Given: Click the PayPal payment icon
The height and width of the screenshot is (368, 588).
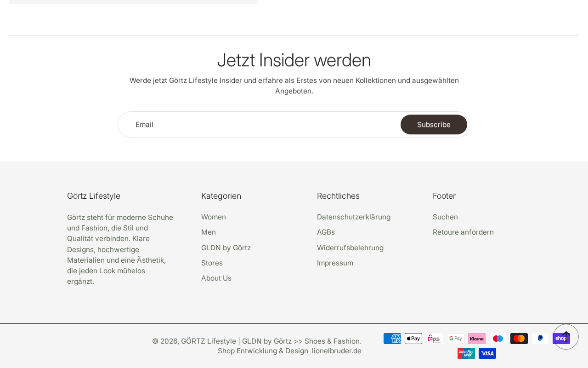Looking at the screenshot, I should click(x=540, y=339).
